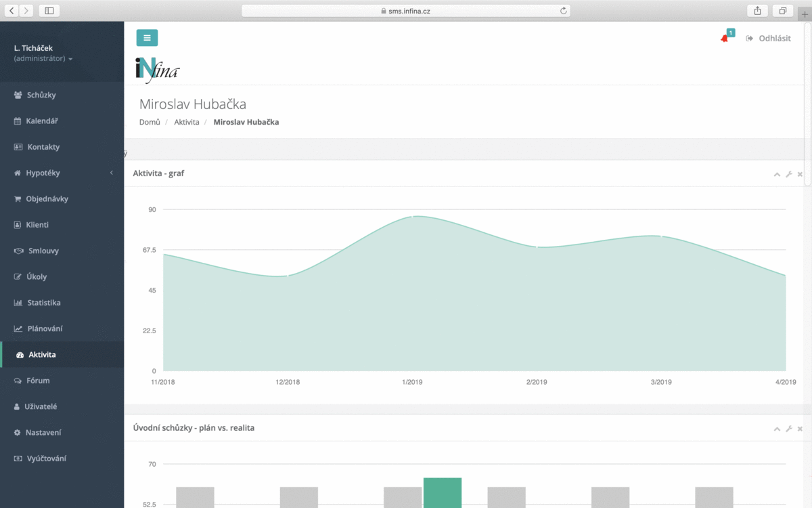Select Hypotéky in the sidebar
Screen dimensions: 812x508
point(62,173)
